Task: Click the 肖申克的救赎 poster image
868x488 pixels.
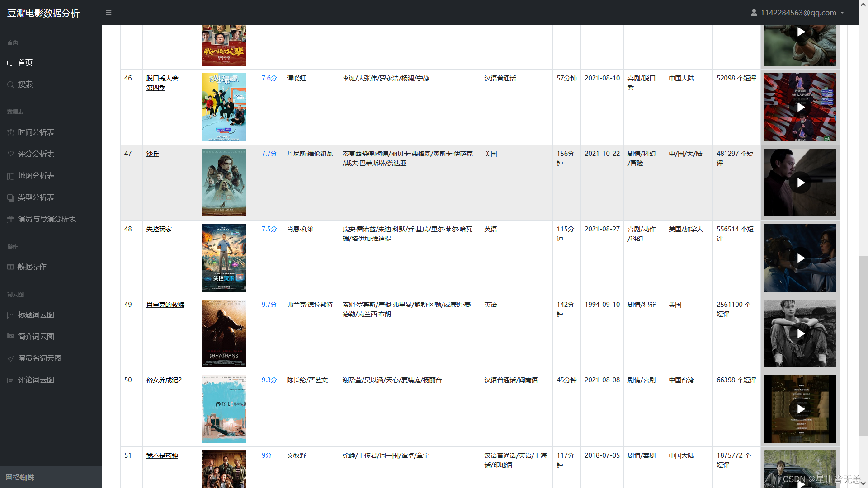Action: (224, 333)
